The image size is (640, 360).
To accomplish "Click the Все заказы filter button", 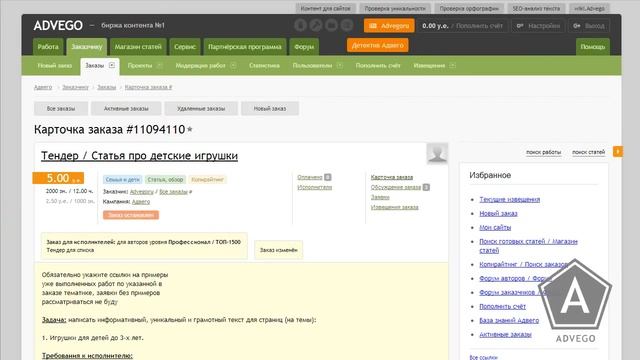I will 61,109.
